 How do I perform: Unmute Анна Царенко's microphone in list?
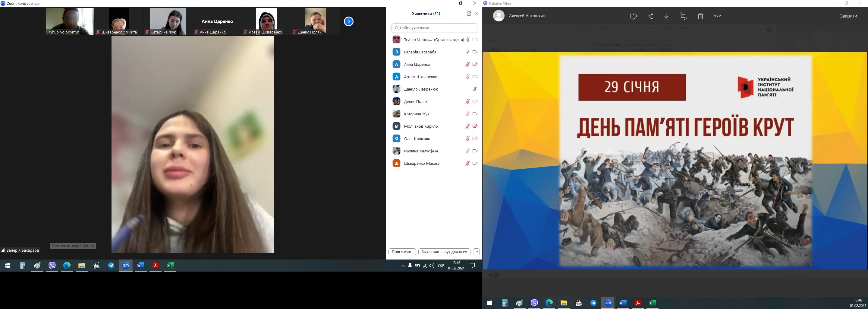click(x=468, y=65)
